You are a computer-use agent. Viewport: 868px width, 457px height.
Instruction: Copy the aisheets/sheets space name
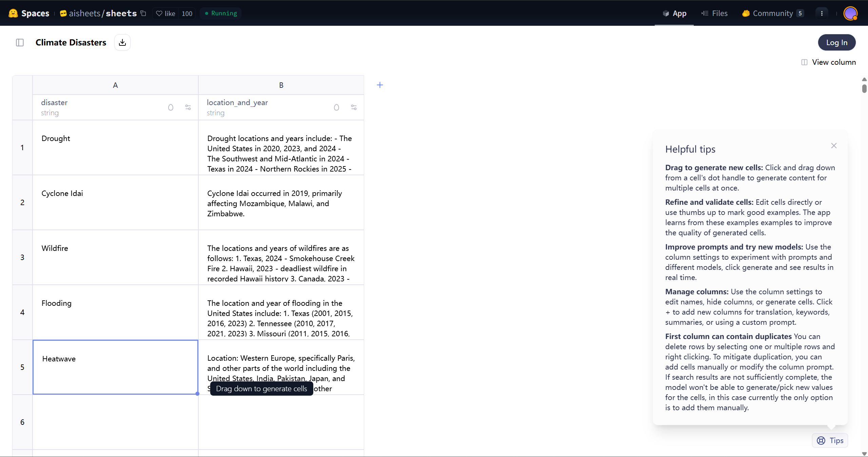pyautogui.click(x=143, y=13)
